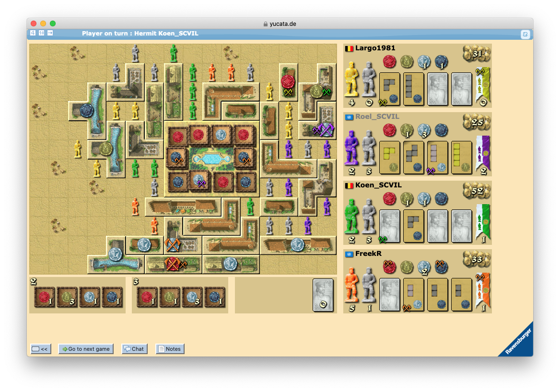This screenshot has height=392, width=560.
Task: Click the "4" icon in the top bar
Action: click(x=33, y=33)
